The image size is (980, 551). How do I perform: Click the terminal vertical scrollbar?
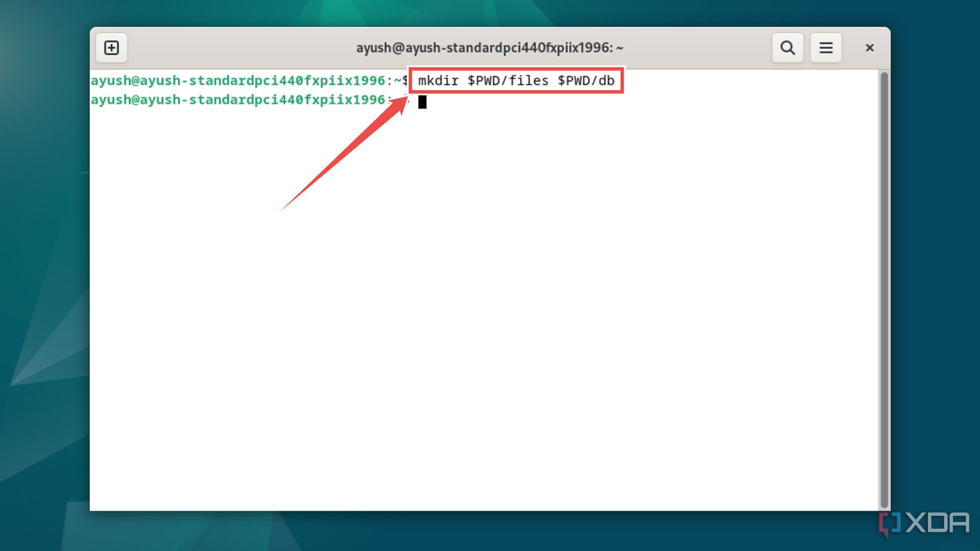[884, 289]
